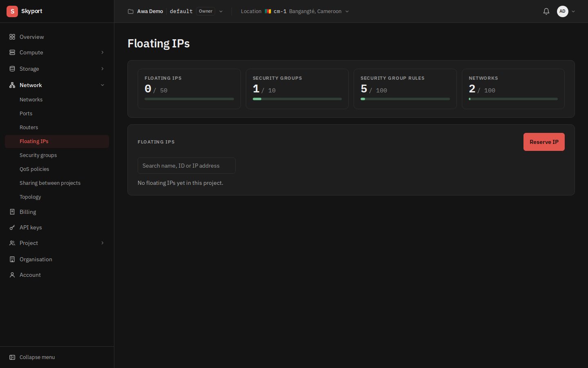Click the Account person icon
Image resolution: width=588 pixels, height=368 pixels.
[12, 275]
